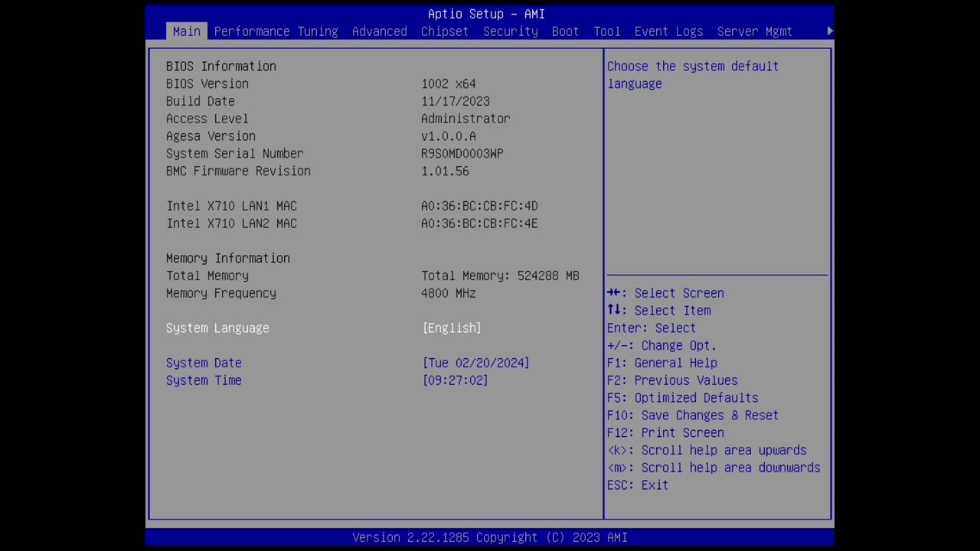Viewport: 980px width, 551px height.
Task: Edit the System Time value field
Action: 455,380
